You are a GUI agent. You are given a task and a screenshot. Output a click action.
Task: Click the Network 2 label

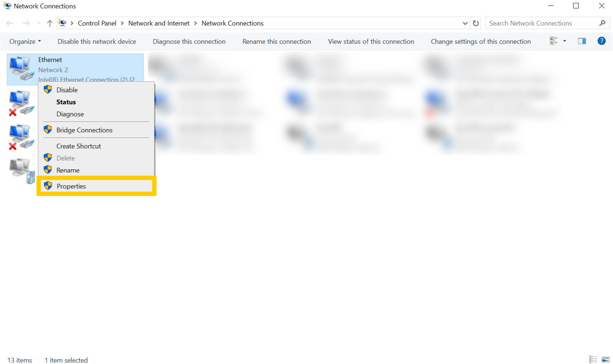(53, 70)
